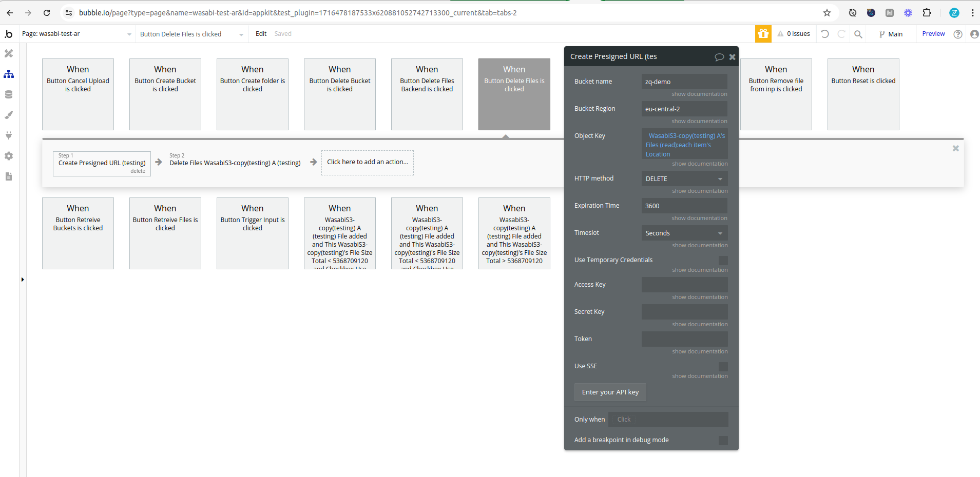The width and height of the screenshot is (980, 477).
Task: Open the Styles tab brush icon
Action: [x=9, y=115]
